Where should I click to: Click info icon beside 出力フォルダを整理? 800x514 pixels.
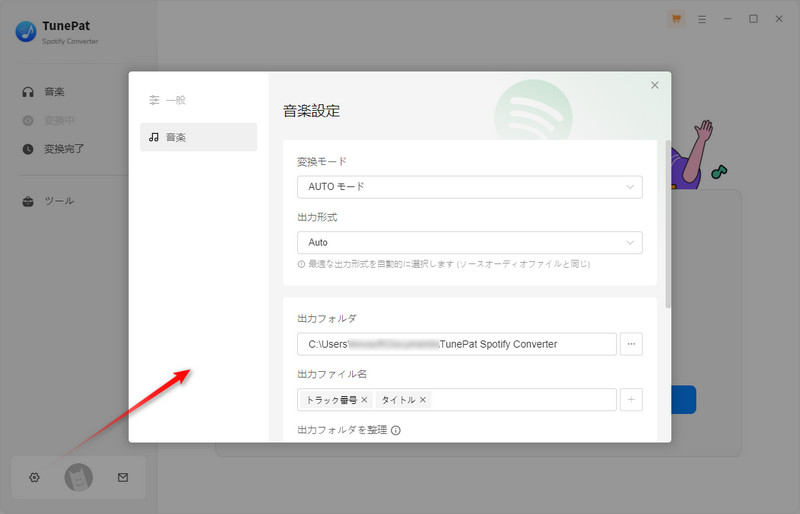click(396, 430)
